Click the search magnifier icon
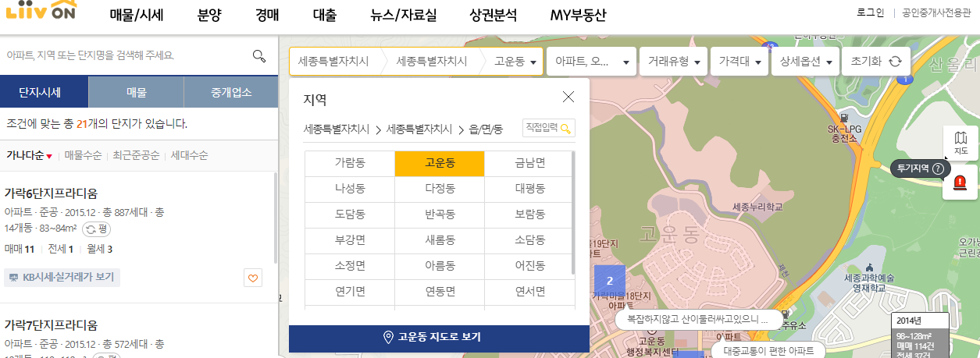This screenshot has width=980, height=358. (259, 55)
